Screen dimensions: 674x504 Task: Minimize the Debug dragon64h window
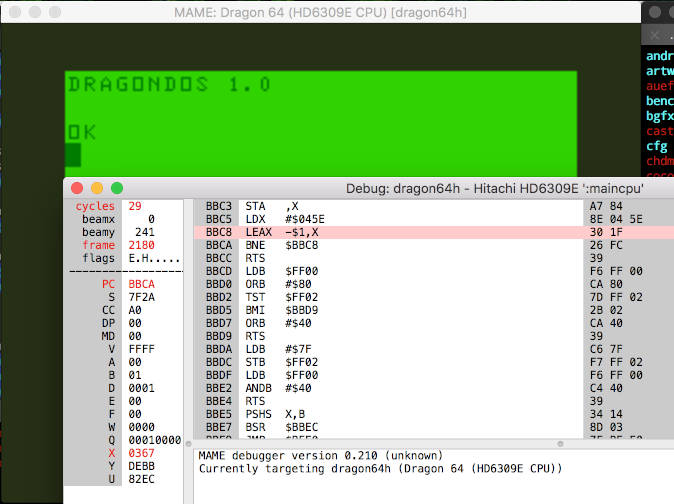97,188
